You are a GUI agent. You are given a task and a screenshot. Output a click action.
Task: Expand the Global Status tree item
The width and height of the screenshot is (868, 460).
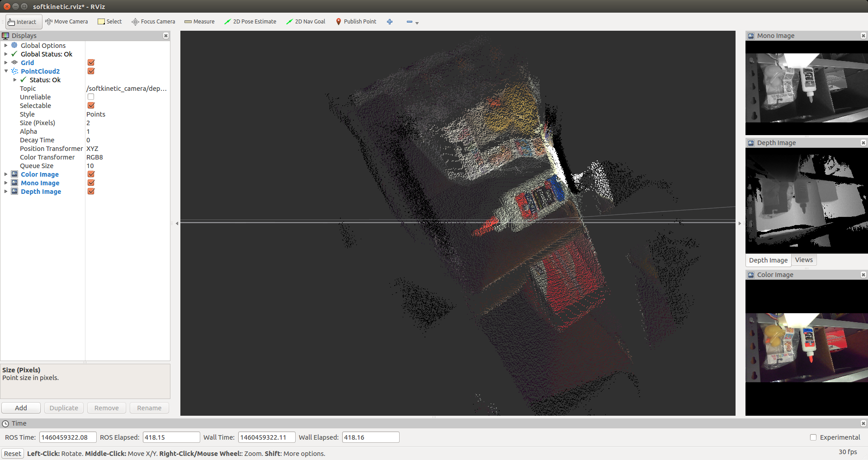(6, 54)
